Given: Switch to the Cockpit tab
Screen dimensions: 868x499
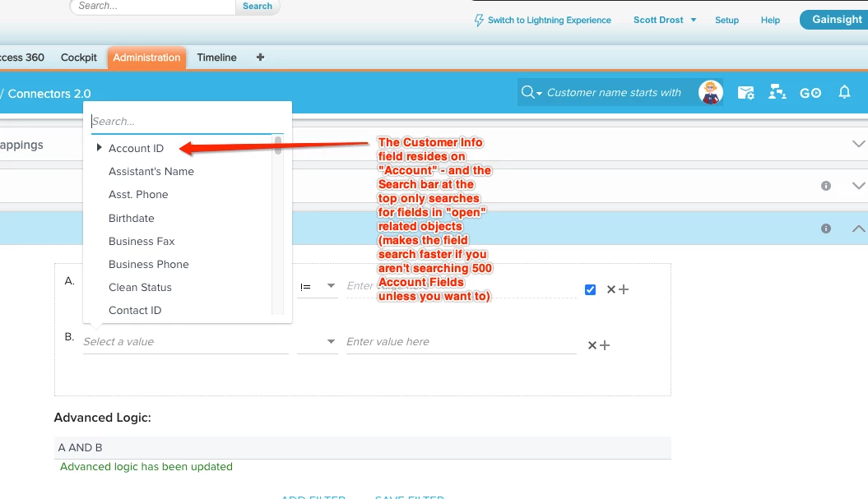Looking at the screenshot, I should (x=79, y=58).
